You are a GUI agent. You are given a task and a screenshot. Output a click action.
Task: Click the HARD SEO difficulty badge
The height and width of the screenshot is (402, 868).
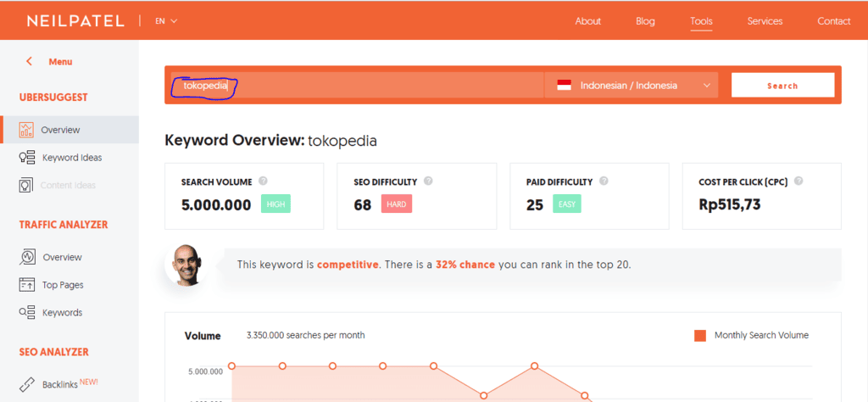click(x=397, y=204)
